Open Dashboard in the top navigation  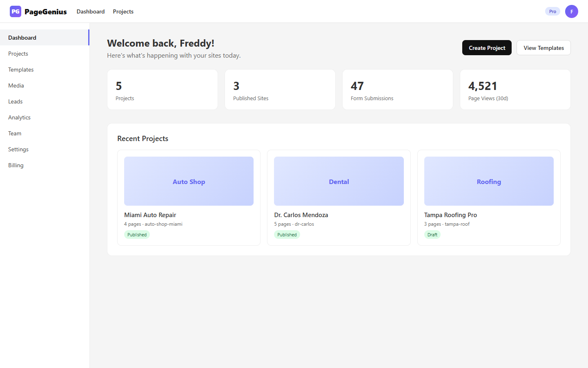(91, 11)
